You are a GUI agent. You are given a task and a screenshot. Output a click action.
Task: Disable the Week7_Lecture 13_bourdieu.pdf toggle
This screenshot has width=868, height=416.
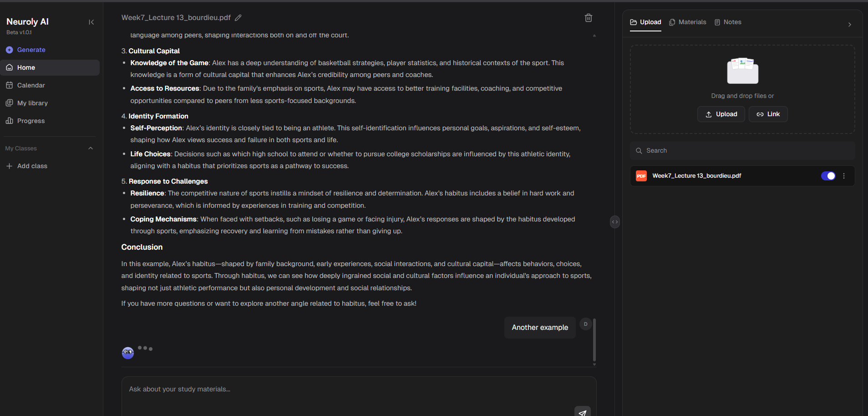click(x=828, y=175)
